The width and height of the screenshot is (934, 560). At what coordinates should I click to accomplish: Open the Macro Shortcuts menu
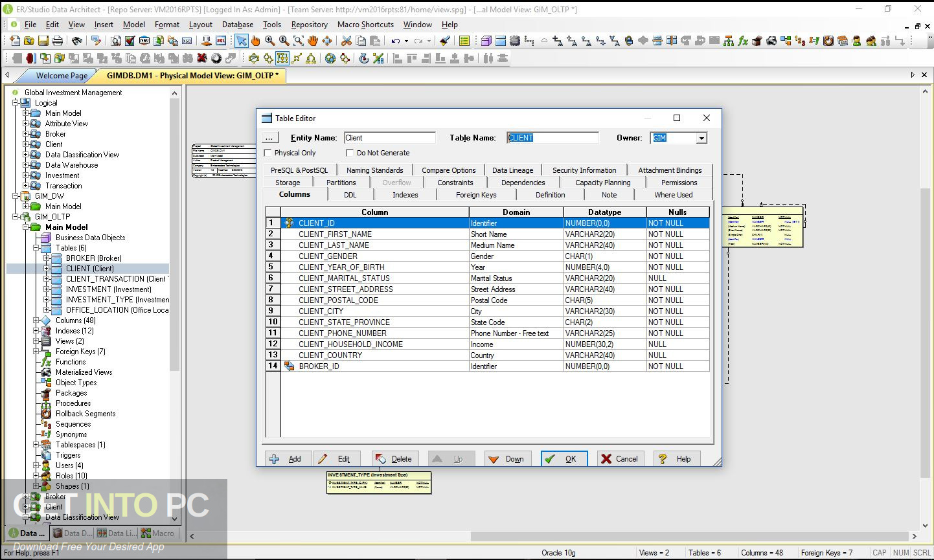pos(365,25)
